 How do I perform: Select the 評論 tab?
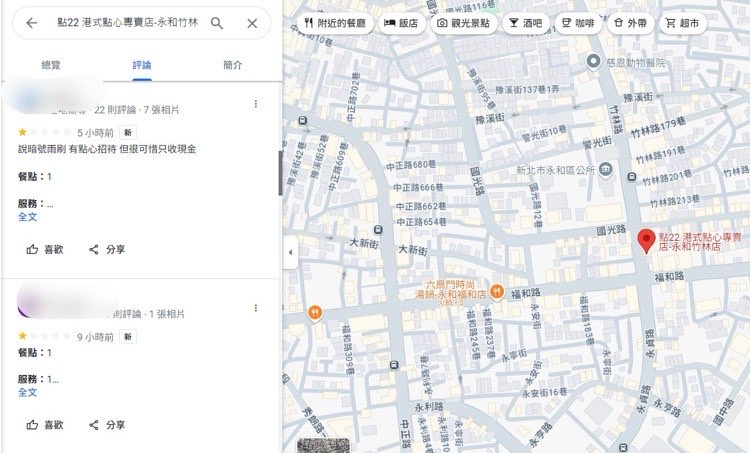142,65
